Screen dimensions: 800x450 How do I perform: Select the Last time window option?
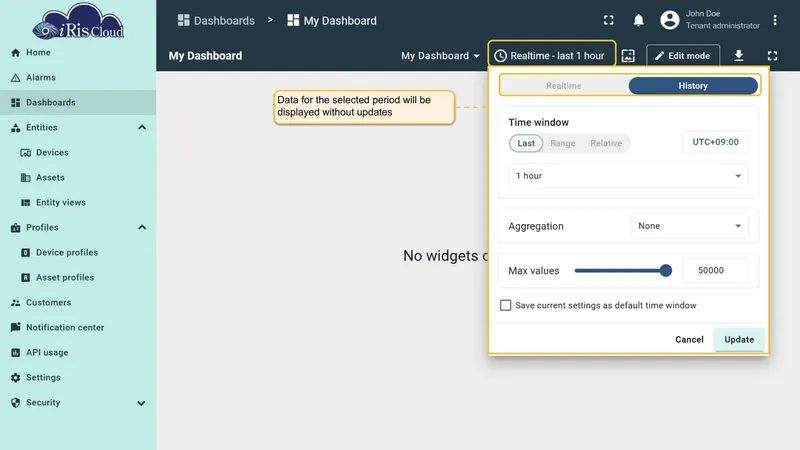click(x=526, y=143)
